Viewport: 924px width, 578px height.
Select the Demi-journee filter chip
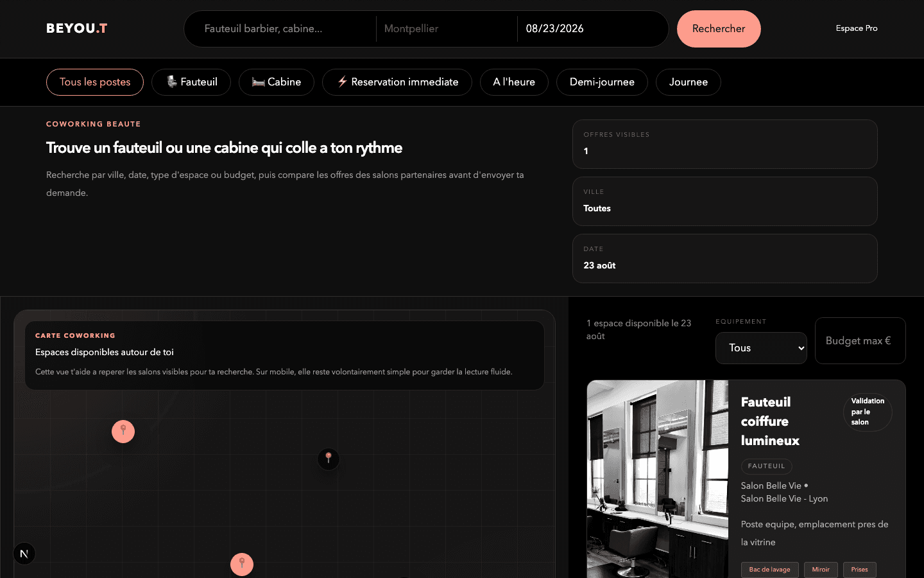pos(602,82)
